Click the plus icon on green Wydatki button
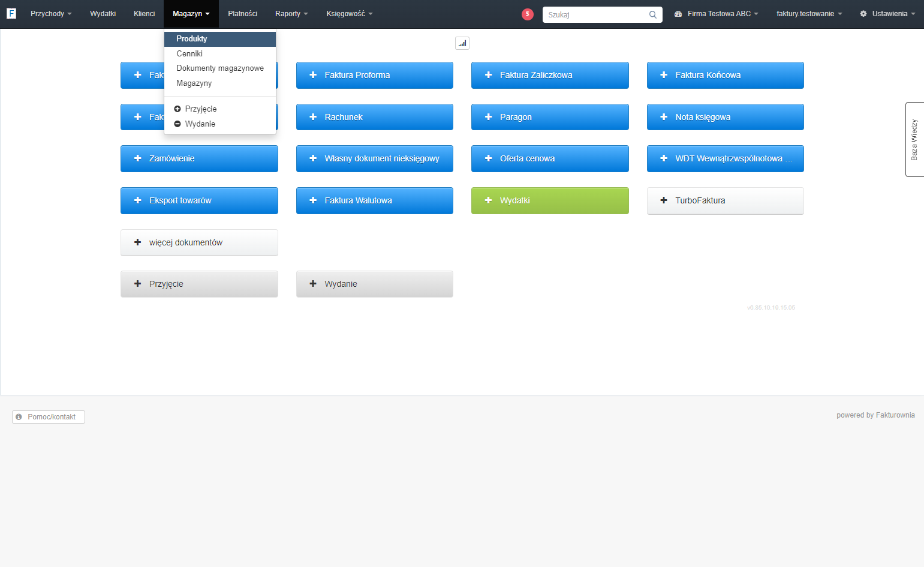The image size is (924, 567). click(x=488, y=200)
